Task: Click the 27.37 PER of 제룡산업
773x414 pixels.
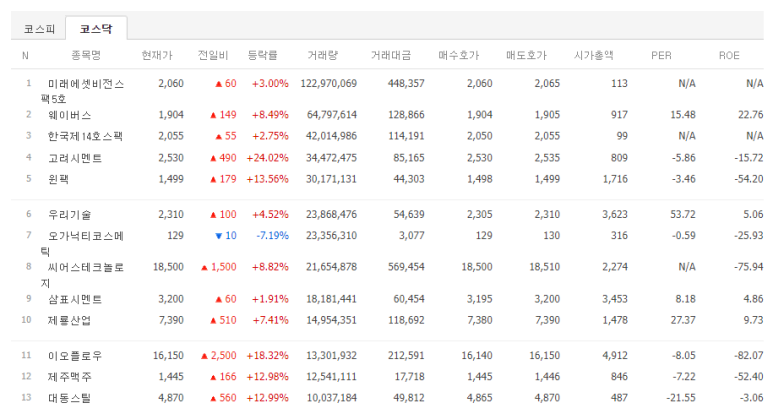Action: coord(683,320)
